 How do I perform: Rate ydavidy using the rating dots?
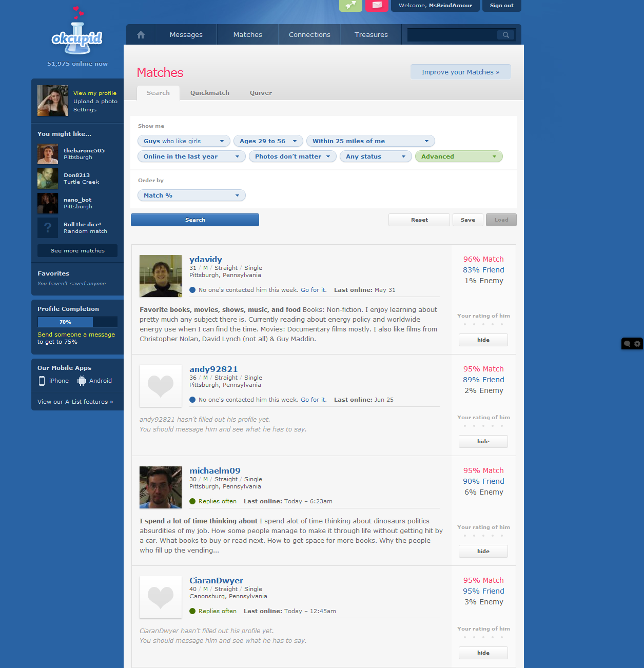(x=483, y=324)
